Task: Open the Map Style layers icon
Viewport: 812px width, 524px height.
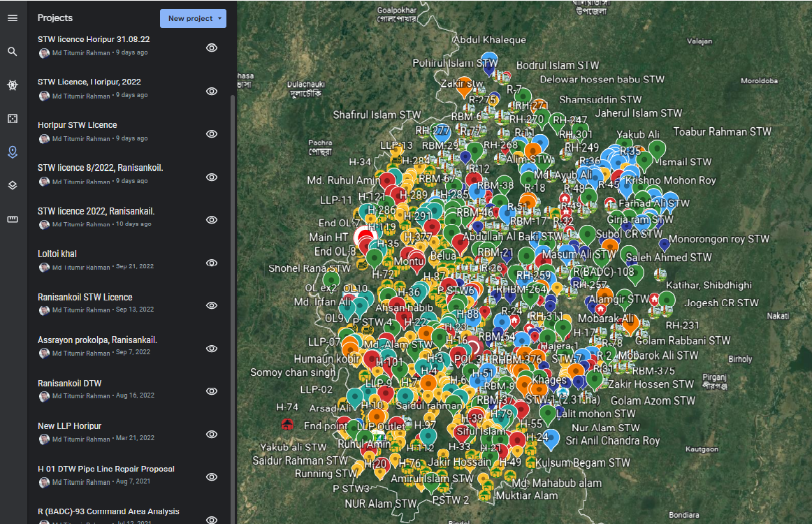Action: 13,186
